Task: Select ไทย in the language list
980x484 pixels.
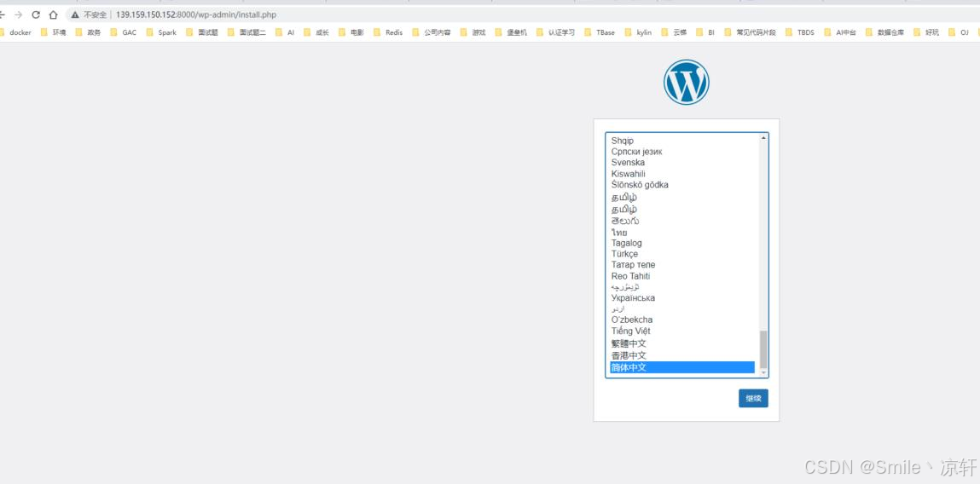Action: tap(682, 233)
